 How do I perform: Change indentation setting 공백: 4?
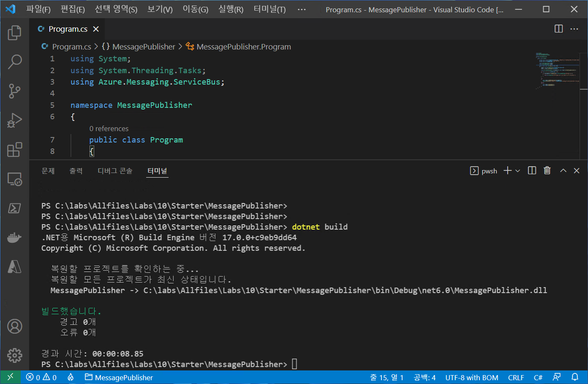point(425,377)
